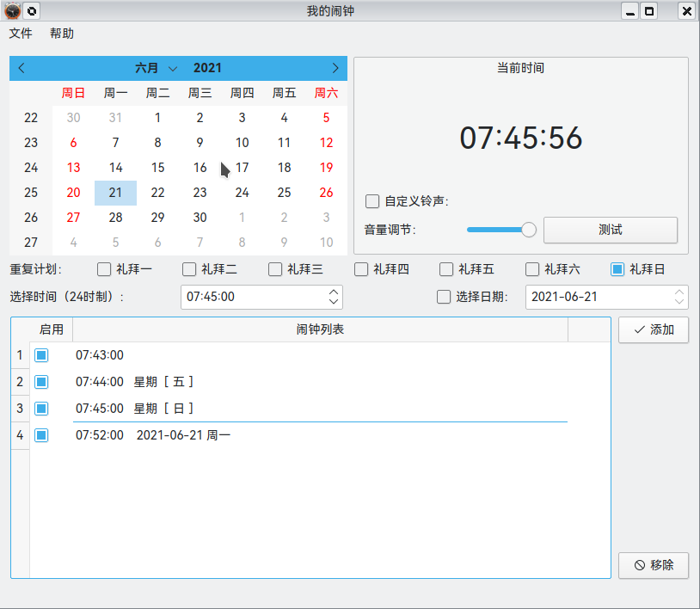Click the 移除 button to remove alarm

[654, 565]
